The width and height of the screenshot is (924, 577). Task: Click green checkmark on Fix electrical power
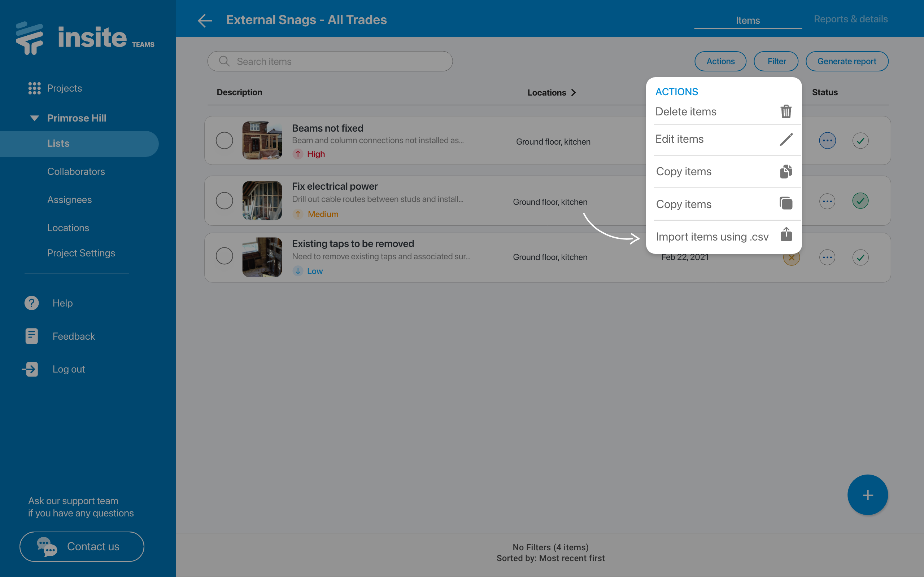point(860,201)
